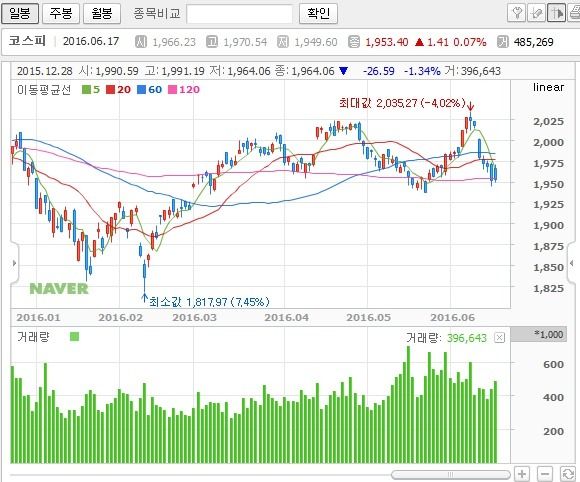The width and height of the screenshot is (580, 482).
Task: Click the 코스피 index name
Action: coord(27,41)
